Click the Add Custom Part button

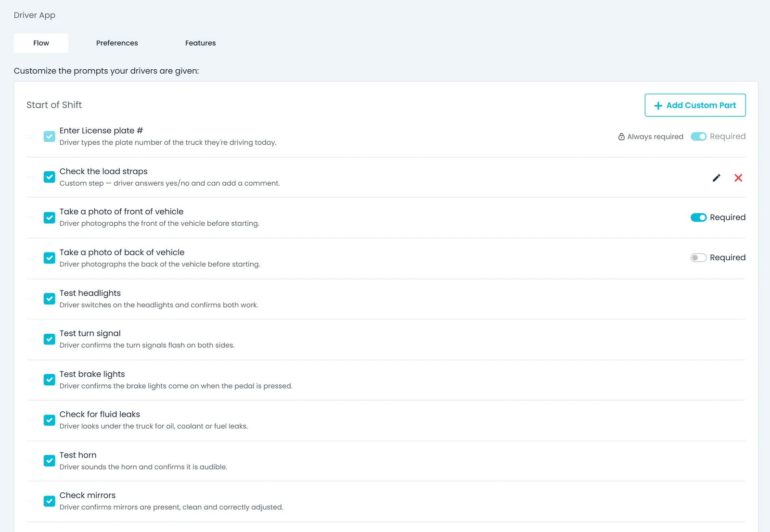[x=695, y=105]
